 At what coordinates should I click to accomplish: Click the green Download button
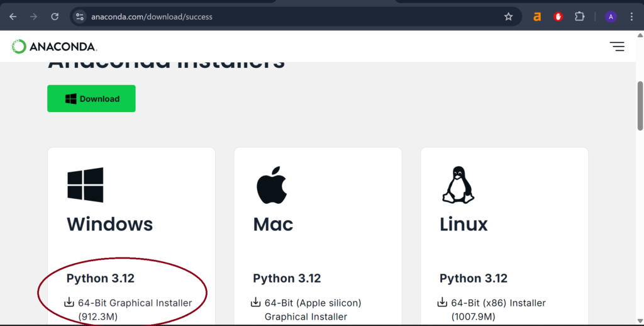tap(91, 99)
